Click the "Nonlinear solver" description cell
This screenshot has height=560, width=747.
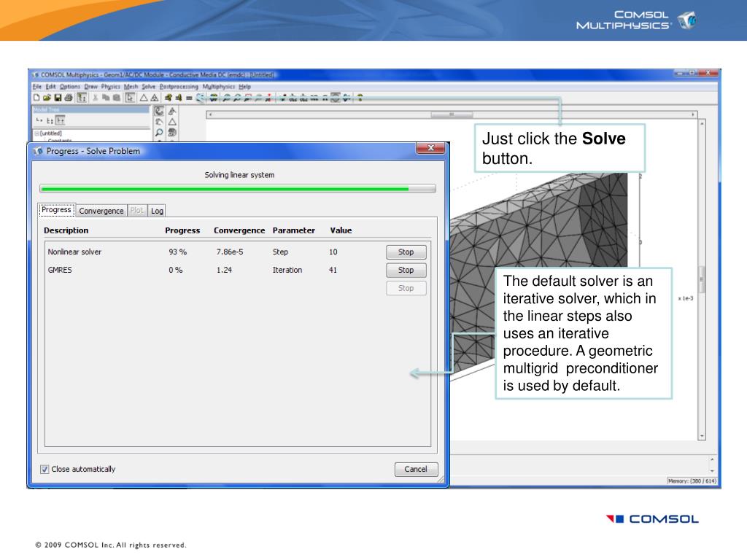point(74,252)
